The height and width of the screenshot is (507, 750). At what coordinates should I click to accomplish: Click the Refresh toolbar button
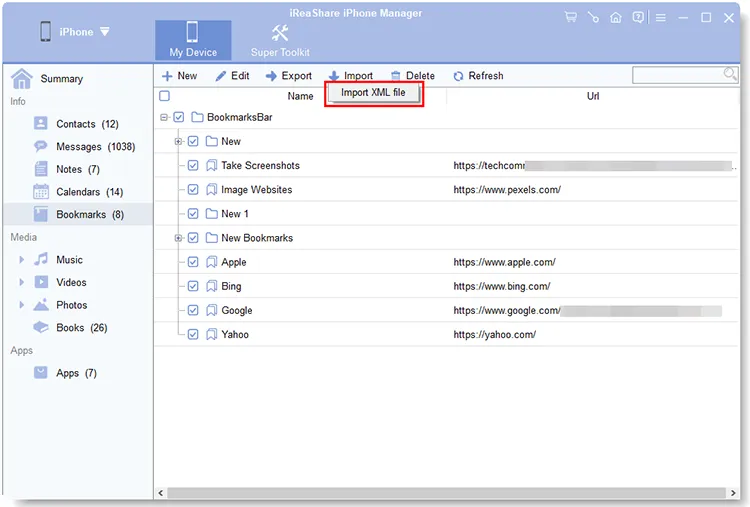[478, 76]
